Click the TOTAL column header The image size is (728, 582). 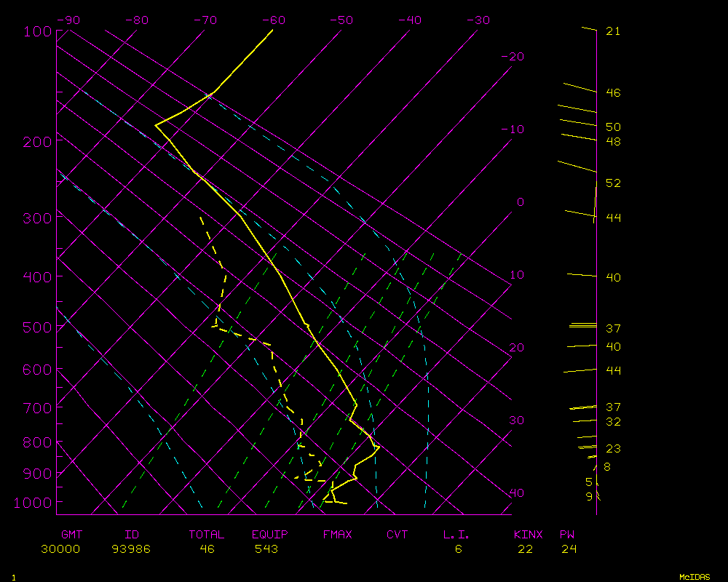click(x=207, y=535)
